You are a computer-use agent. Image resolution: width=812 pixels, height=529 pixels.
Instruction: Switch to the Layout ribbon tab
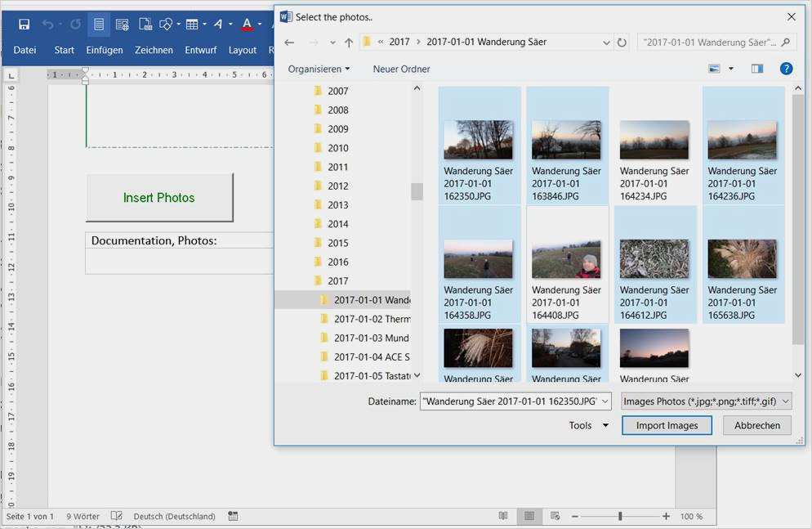243,50
